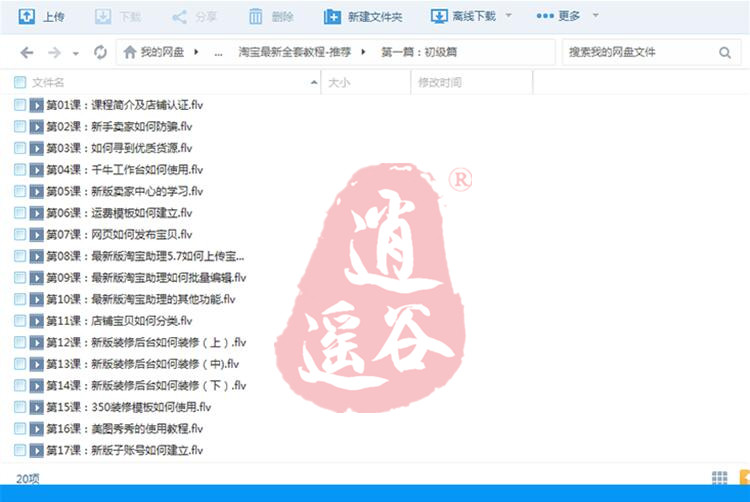Click the 第一篇：初级篇 breadcrumb
750x502 pixels.
tap(419, 52)
